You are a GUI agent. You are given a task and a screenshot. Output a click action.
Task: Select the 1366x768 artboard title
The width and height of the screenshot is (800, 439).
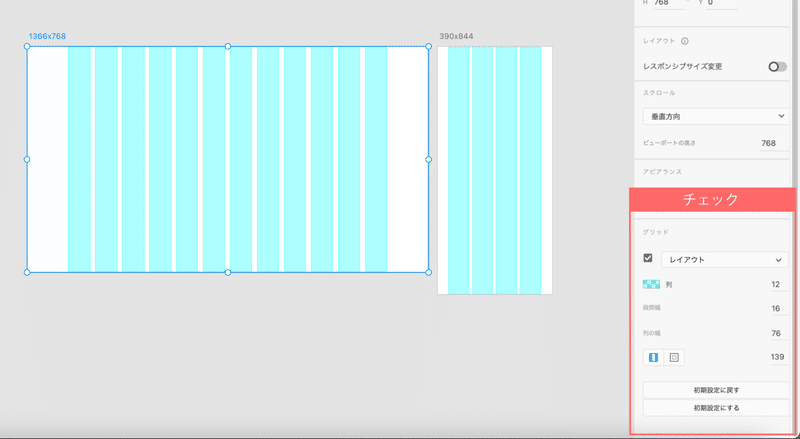pos(47,36)
